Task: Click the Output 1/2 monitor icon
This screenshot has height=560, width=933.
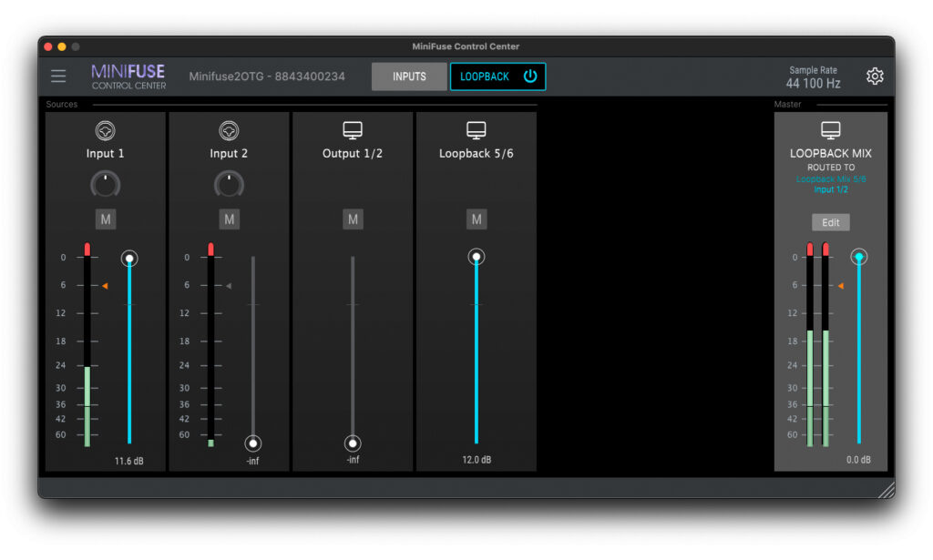Action: (x=353, y=131)
